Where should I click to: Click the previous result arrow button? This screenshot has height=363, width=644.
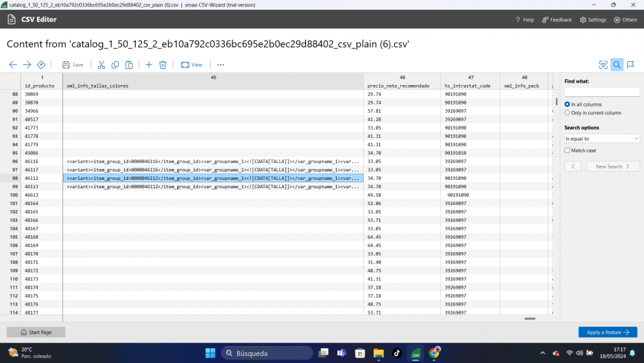click(573, 166)
